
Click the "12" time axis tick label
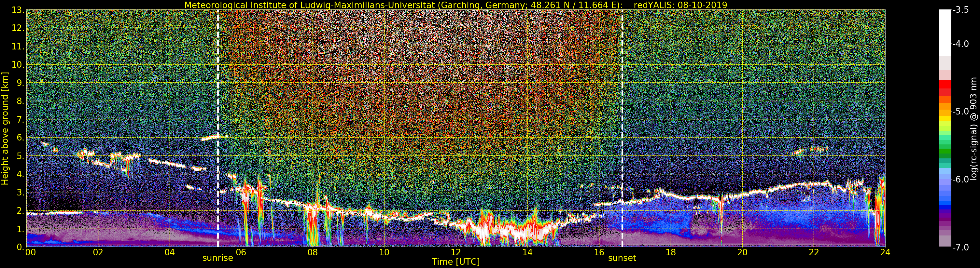coord(456,252)
